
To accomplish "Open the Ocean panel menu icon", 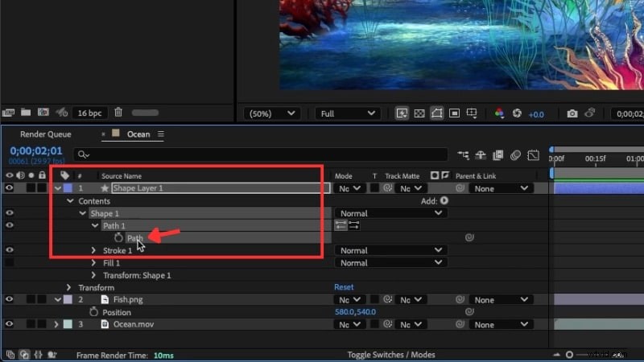I will pos(160,134).
